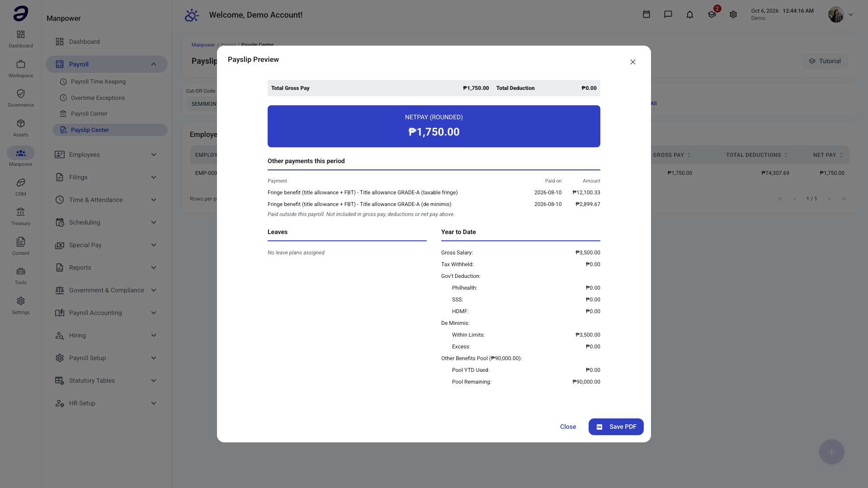Viewport: 868px width, 488px height.
Task: Select Payslip Center menu item
Action: pos(110,130)
